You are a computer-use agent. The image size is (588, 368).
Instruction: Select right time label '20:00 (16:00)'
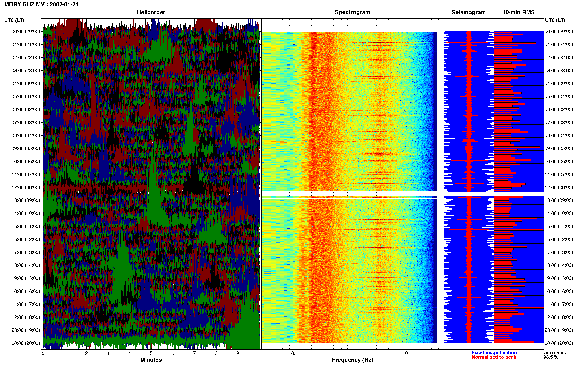(x=559, y=291)
